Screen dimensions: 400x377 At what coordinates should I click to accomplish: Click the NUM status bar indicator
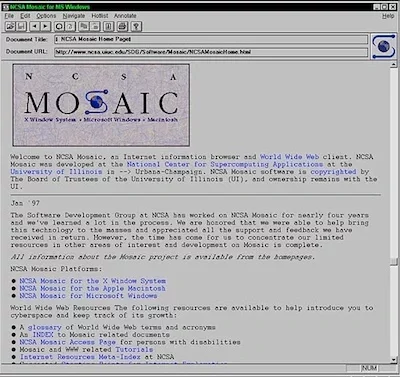click(369, 368)
